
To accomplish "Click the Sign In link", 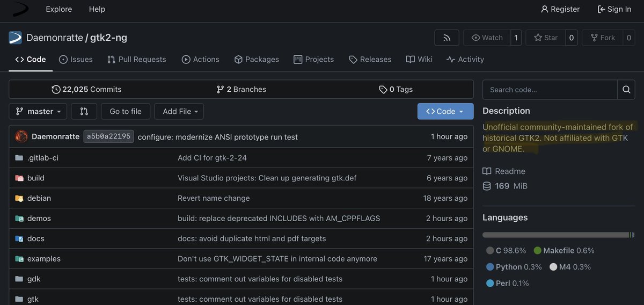I will (x=614, y=9).
